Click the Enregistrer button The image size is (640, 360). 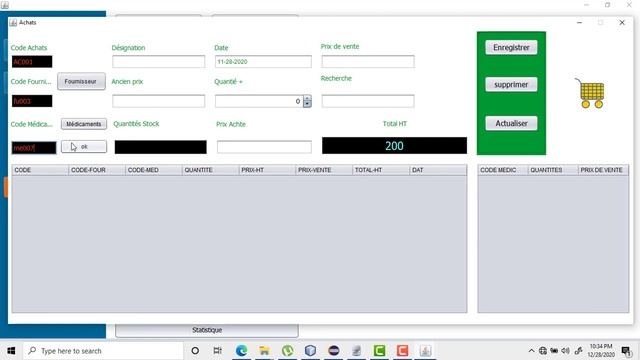[511, 47]
